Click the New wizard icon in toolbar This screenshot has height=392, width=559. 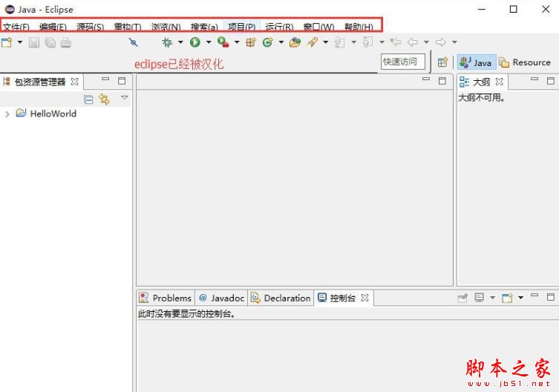[x=7, y=42]
